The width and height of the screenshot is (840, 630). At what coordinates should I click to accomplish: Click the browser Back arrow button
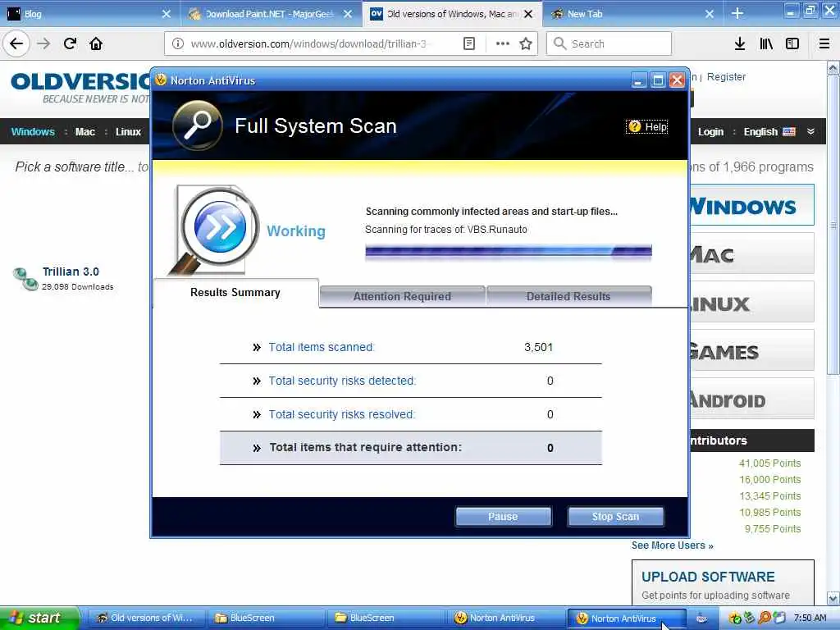pos(16,43)
